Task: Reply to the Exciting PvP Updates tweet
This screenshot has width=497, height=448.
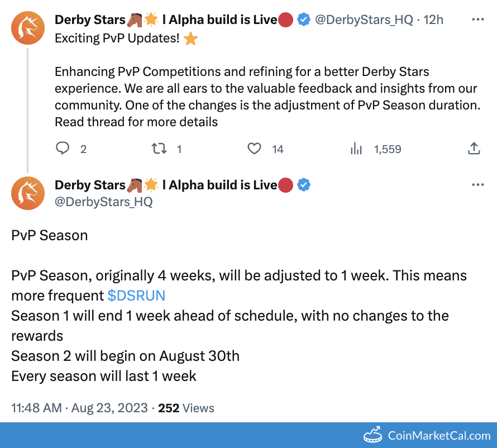Action: (63, 149)
